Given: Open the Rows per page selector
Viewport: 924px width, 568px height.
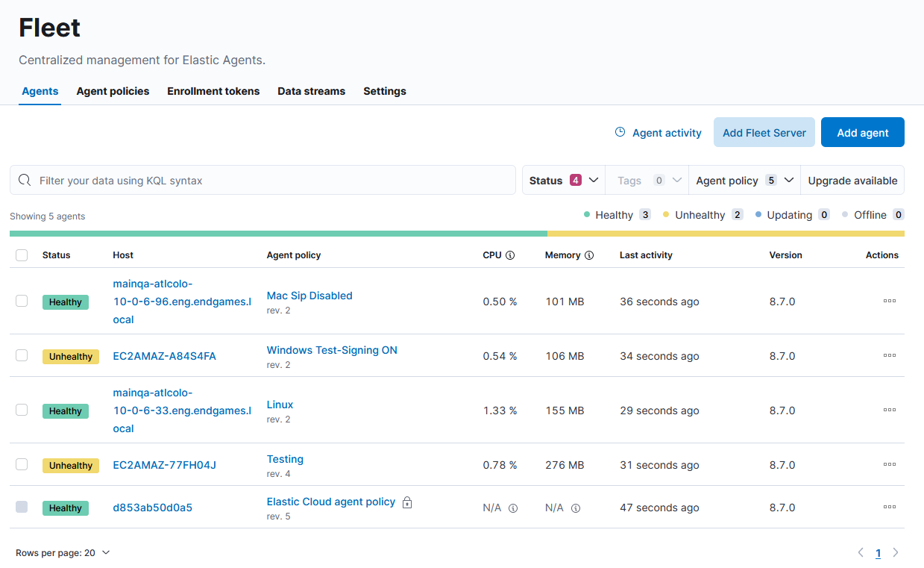Looking at the screenshot, I should [x=63, y=552].
